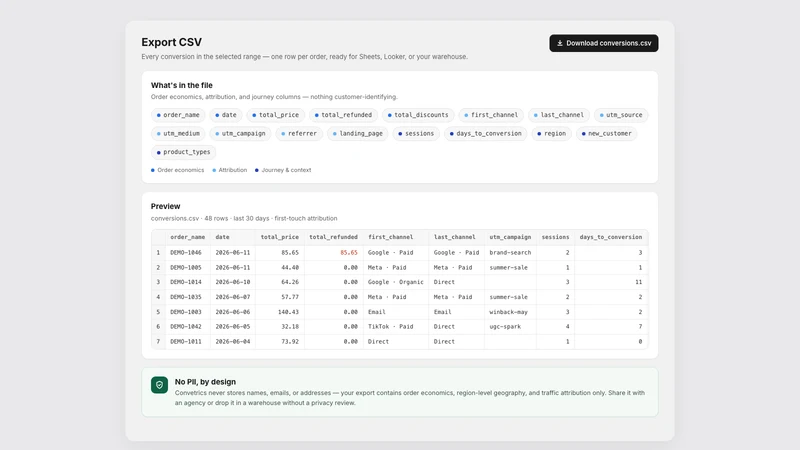Click the Preview section heading
The image size is (800, 450).
point(165,206)
